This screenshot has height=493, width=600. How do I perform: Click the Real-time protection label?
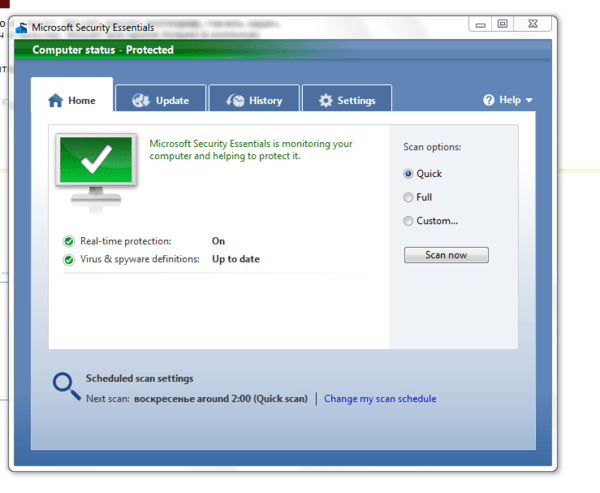pyautogui.click(x=126, y=241)
